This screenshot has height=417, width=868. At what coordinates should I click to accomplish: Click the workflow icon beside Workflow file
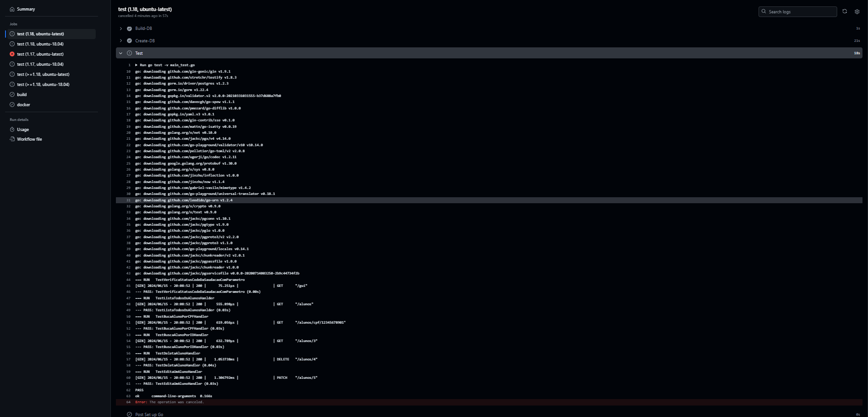(12, 139)
